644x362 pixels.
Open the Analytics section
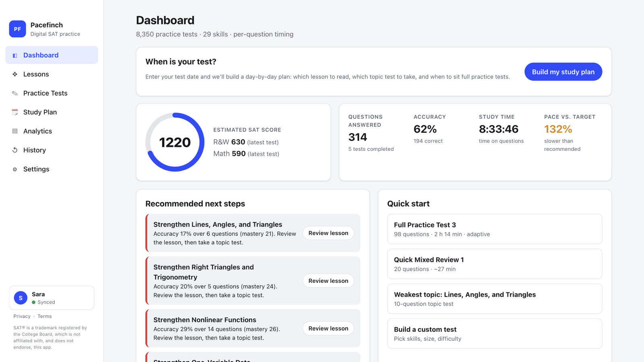pyautogui.click(x=52, y=131)
